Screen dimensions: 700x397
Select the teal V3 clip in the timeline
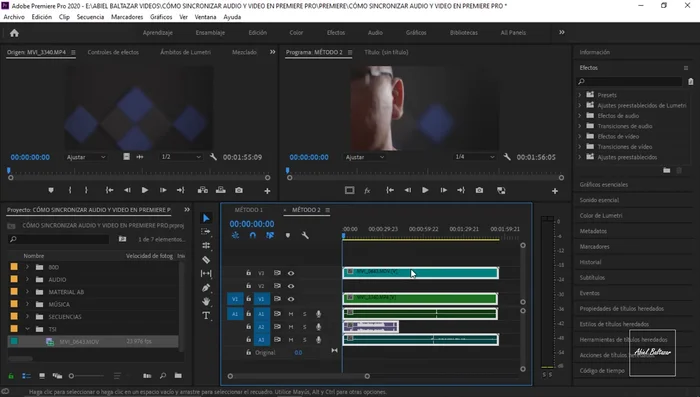click(420, 273)
